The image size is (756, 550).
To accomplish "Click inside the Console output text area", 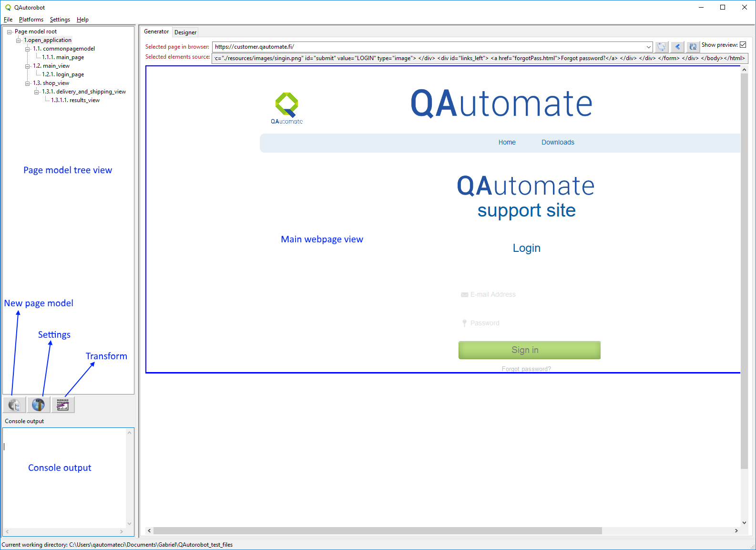I will 64,477.
